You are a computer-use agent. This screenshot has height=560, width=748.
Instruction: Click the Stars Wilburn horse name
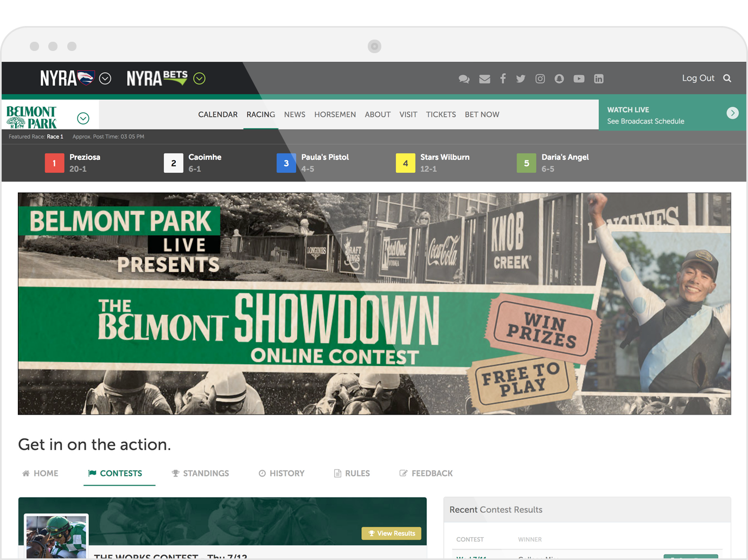[x=445, y=157]
